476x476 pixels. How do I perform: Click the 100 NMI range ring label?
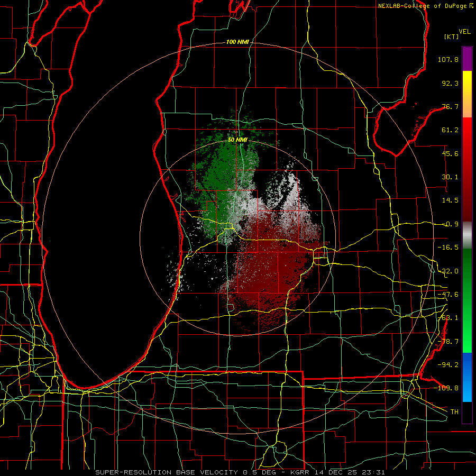[x=237, y=42]
